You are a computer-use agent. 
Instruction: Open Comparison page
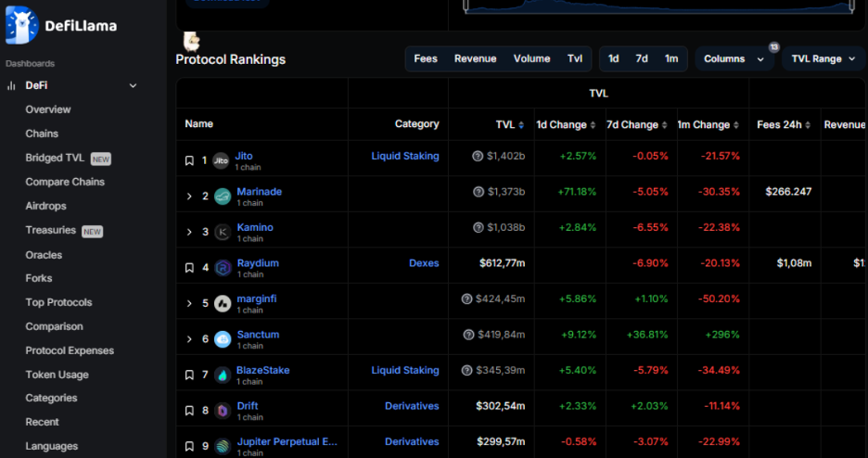click(54, 326)
